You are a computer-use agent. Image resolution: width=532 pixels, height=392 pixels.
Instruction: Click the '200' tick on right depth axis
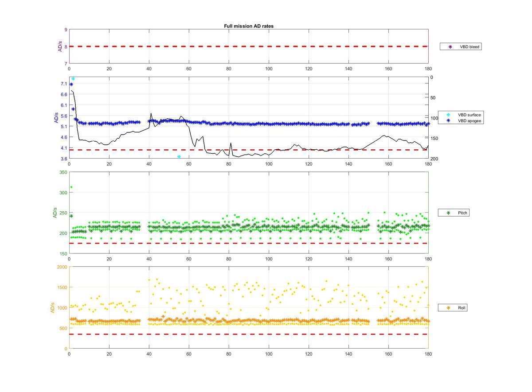pyautogui.click(x=435, y=159)
